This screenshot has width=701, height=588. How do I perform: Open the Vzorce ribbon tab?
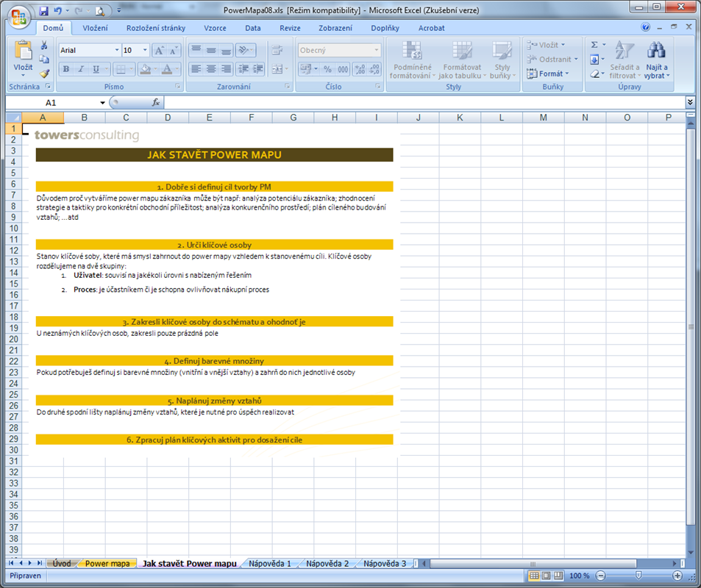215,28
